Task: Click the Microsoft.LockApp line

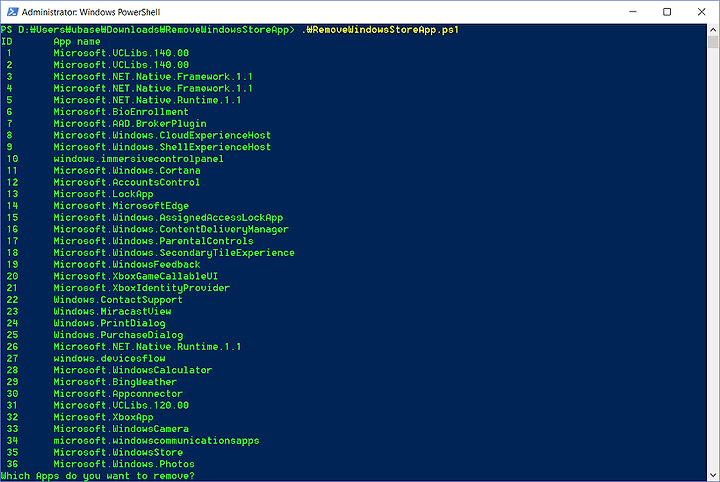Action: [x=103, y=194]
